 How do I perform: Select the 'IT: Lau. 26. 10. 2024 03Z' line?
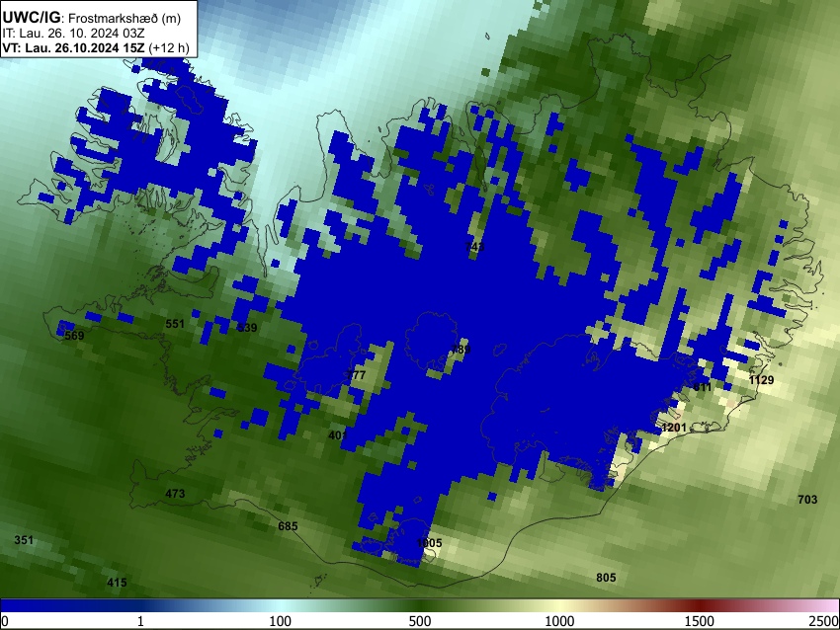[73, 34]
